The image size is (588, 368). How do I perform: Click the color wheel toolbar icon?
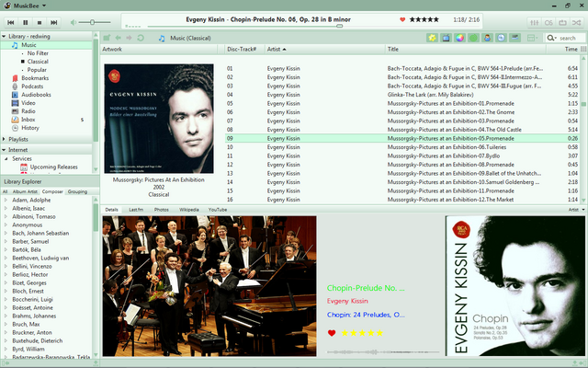click(459, 38)
